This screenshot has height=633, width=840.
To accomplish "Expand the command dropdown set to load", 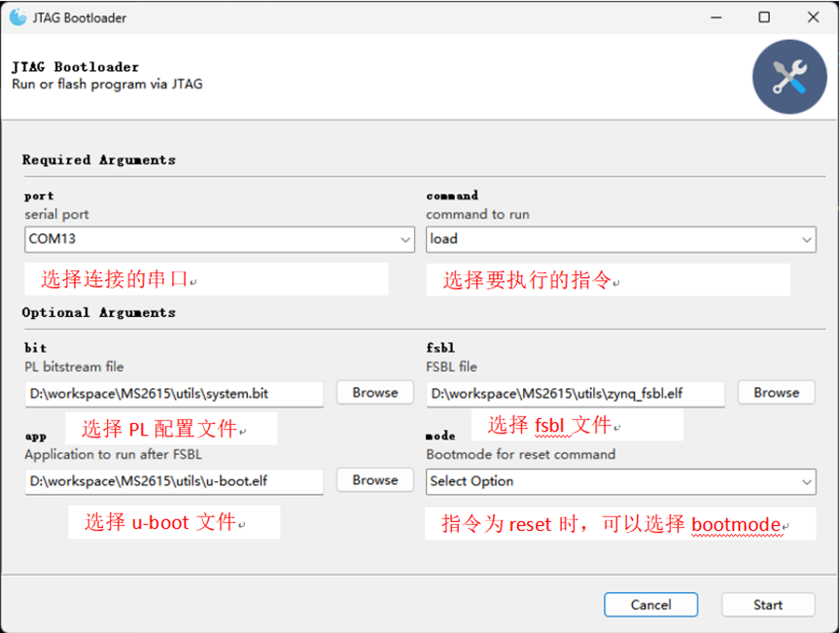I will click(619, 239).
